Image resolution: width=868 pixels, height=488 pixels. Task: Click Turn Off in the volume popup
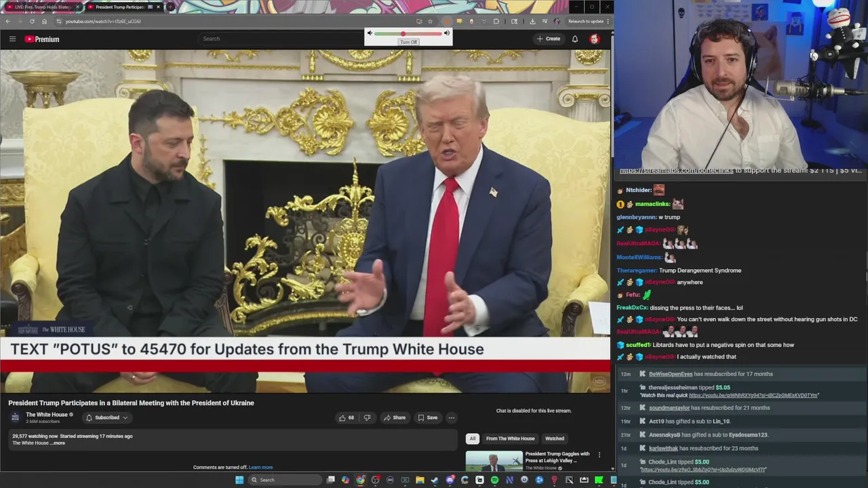click(408, 42)
